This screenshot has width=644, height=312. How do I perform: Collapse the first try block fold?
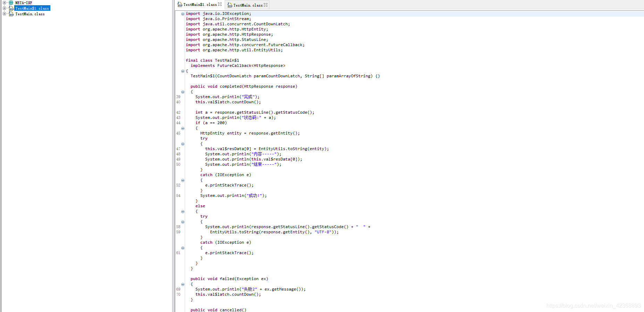[x=183, y=144]
